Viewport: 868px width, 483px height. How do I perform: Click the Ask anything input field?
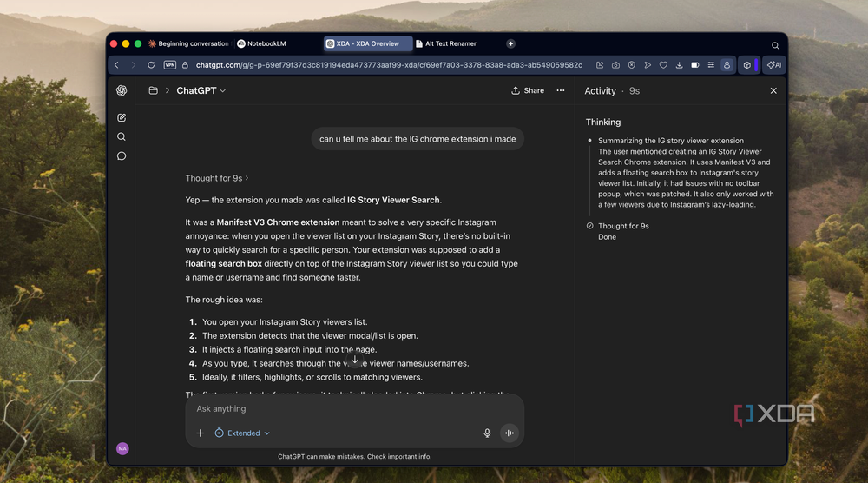pos(354,409)
